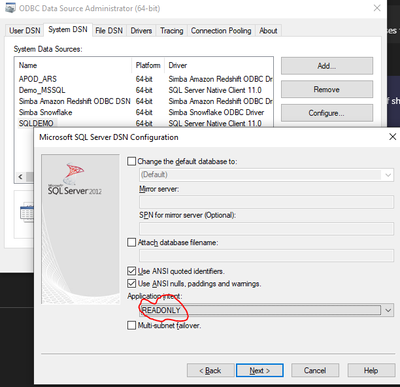
Task: Click the Mirror server input field
Action: tap(266, 202)
